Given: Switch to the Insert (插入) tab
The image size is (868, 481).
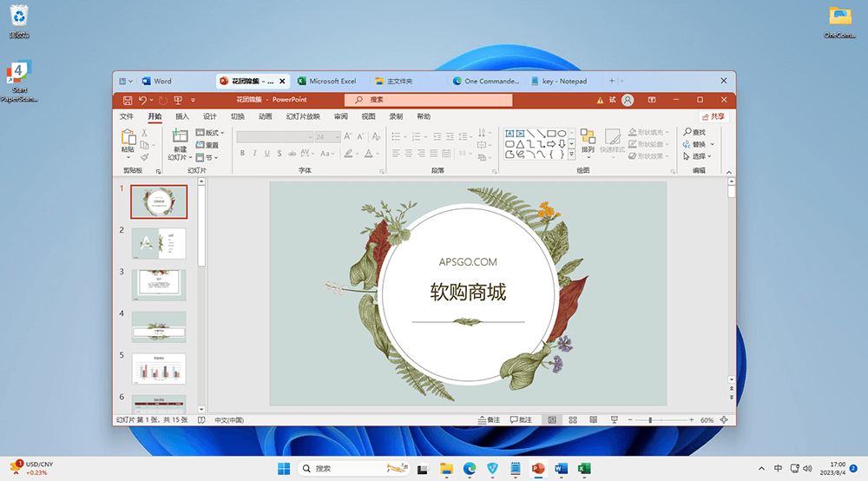Looking at the screenshot, I should pyautogui.click(x=182, y=117).
